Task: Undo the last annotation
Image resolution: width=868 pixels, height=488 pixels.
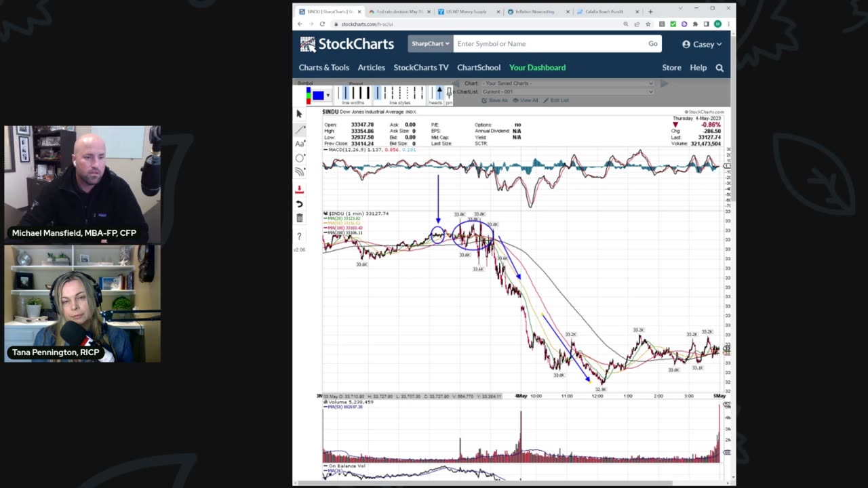Action: [300, 204]
